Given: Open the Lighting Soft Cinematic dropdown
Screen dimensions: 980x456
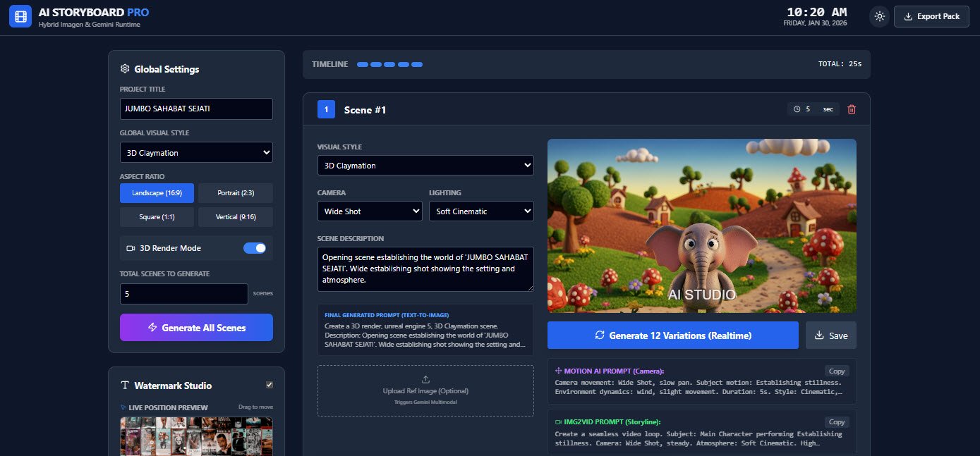Looking at the screenshot, I should pyautogui.click(x=481, y=211).
